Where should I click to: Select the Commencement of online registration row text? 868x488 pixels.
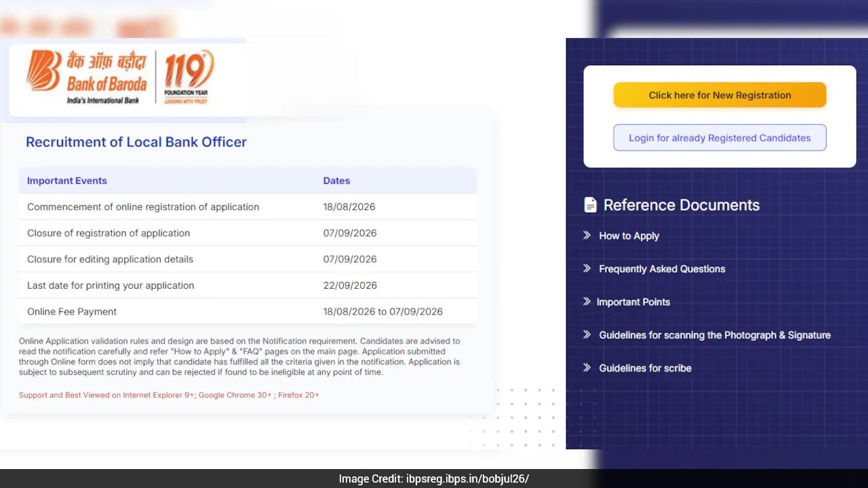click(143, 207)
